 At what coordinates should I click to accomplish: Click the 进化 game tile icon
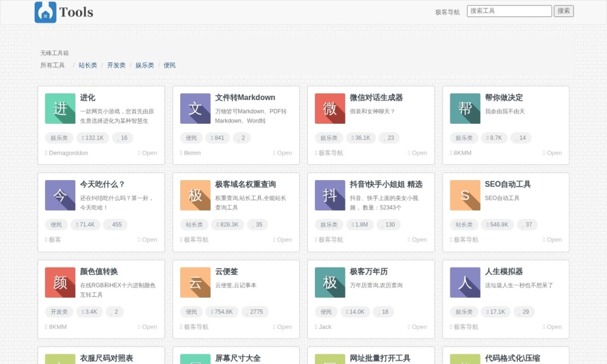click(59, 109)
